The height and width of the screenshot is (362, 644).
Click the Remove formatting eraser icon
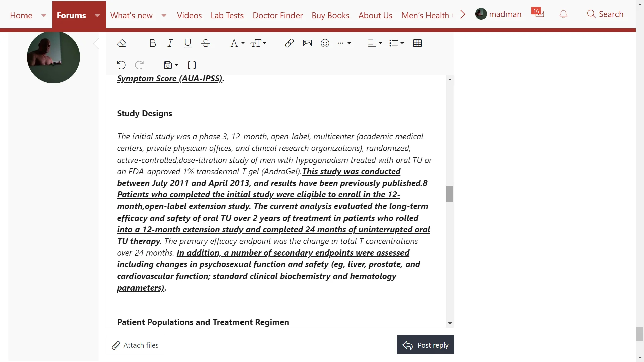click(x=121, y=43)
